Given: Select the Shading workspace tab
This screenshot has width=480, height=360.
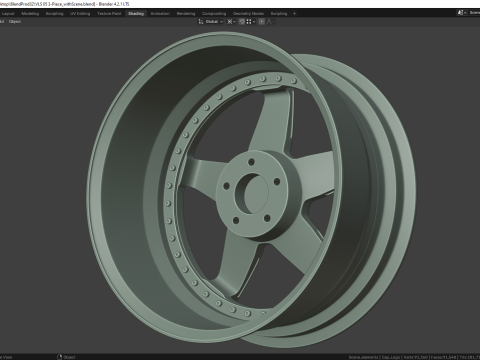Looking at the screenshot, I should click(x=136, y=14).
